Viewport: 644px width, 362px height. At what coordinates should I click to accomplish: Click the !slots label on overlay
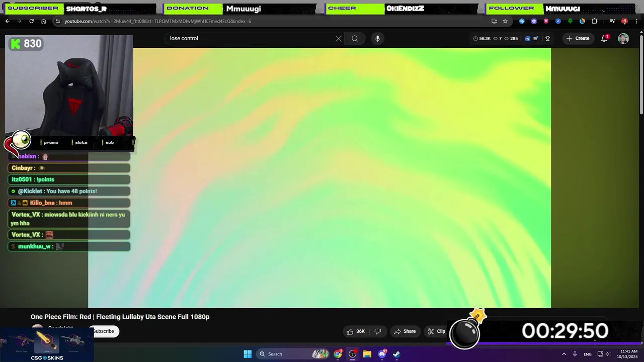(x=79, y=142)
